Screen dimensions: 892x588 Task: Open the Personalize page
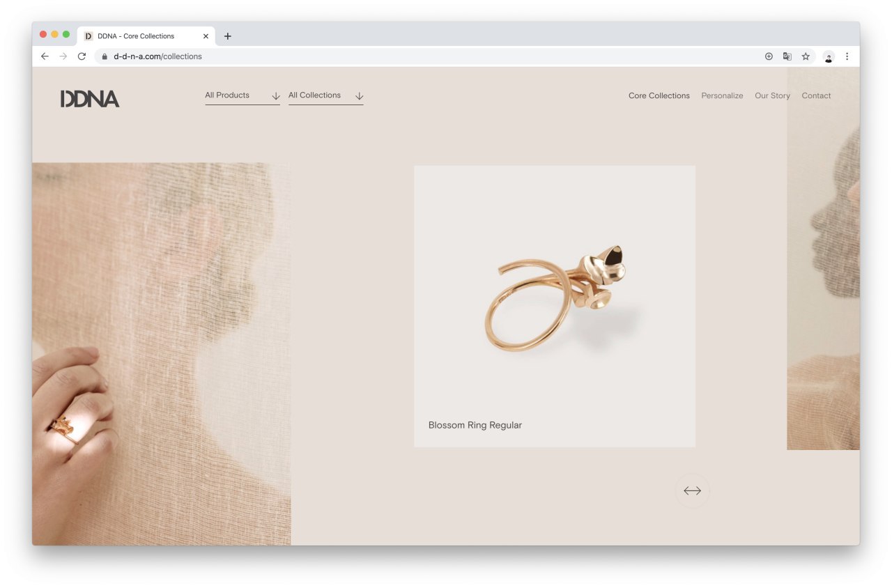pos(722,96)
